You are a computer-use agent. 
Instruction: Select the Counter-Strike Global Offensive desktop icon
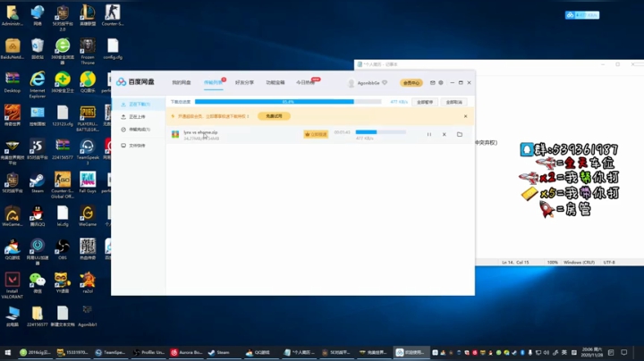pos(63,185)
